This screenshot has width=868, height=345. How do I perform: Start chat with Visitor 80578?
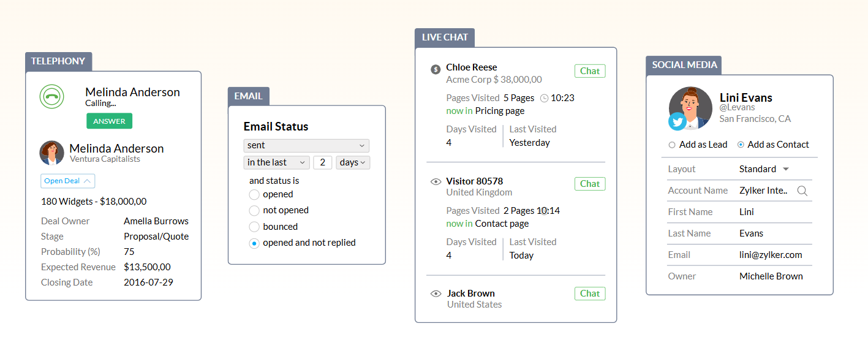coord(590,184)
